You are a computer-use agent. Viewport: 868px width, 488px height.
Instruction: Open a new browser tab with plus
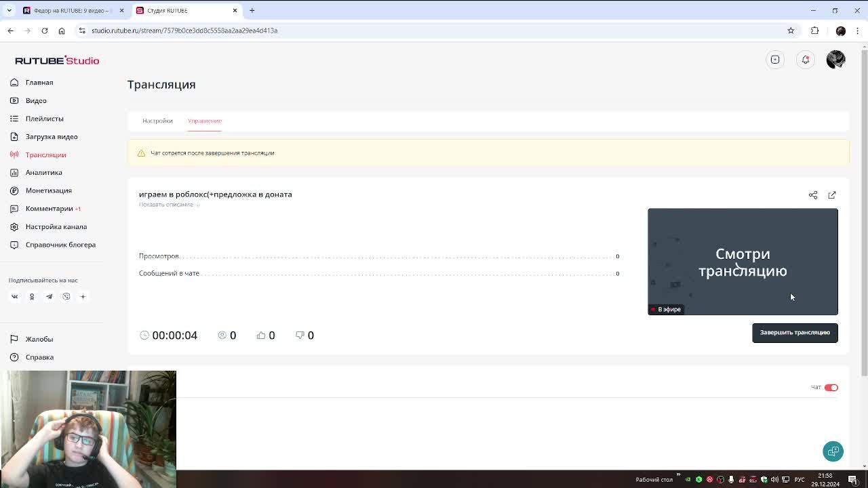tap(252, 10)
